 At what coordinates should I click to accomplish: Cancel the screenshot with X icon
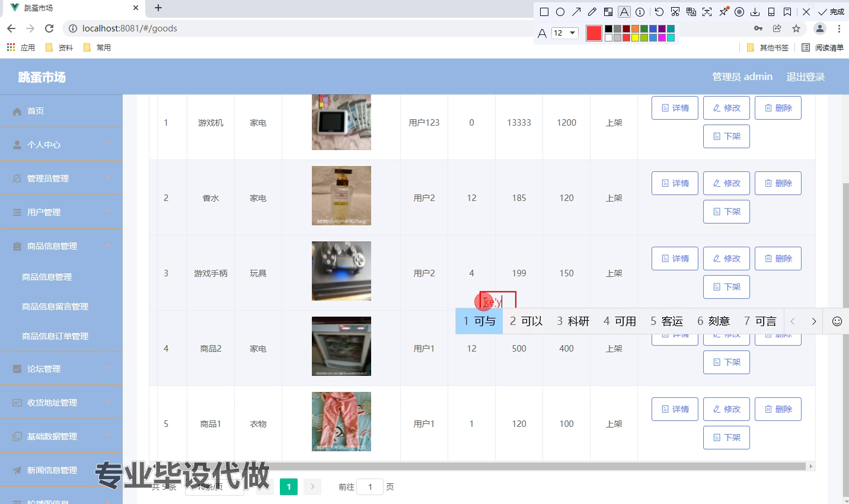tap(806, 12)
